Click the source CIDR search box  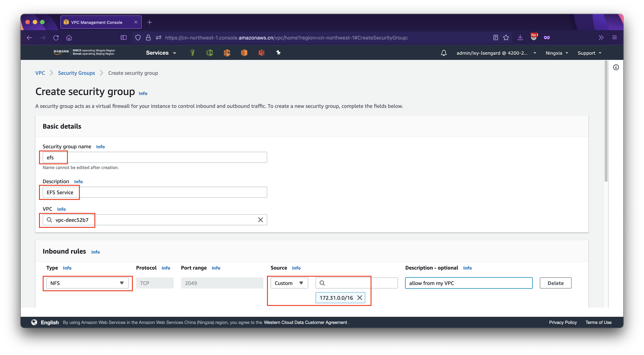click(x=357, y=283)
